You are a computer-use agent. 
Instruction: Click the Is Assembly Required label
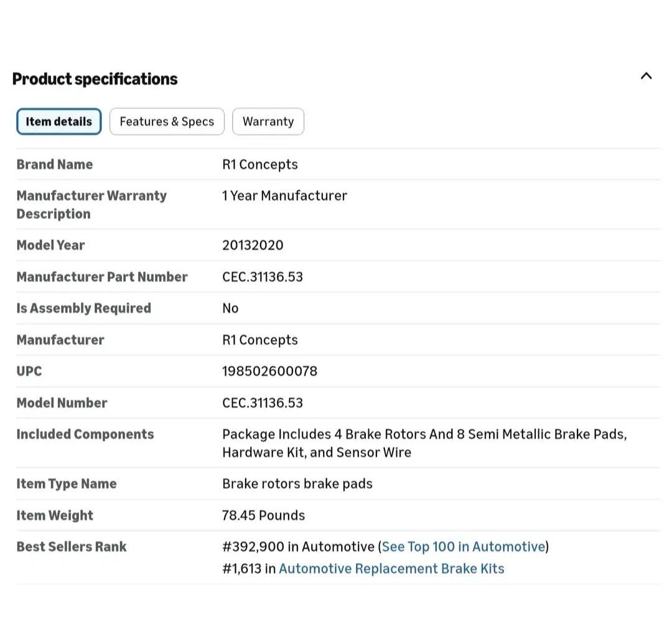[x=83, y=308]
